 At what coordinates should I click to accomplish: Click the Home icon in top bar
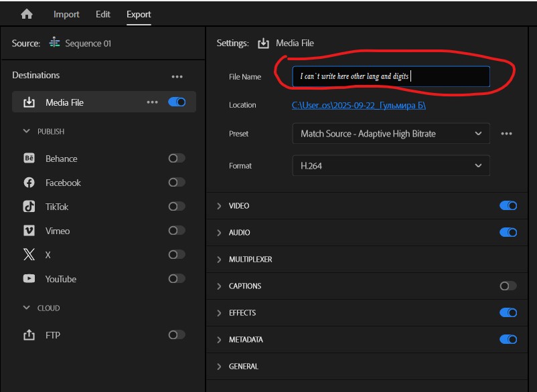(27, 14)
